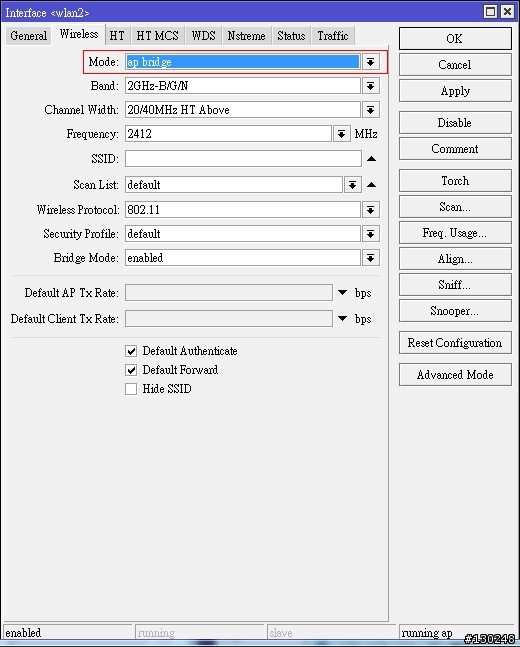Image resolution: width=520 pixels, height=647 pixels.
Task: Click the Wireless Protocol 802.11 field
Action: point(243,210)
